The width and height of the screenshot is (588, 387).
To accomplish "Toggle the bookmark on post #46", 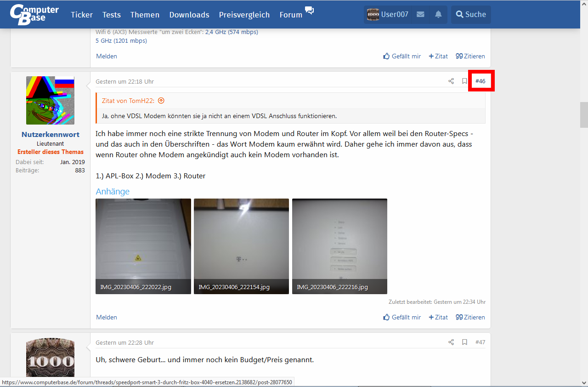I will (464, 81).
